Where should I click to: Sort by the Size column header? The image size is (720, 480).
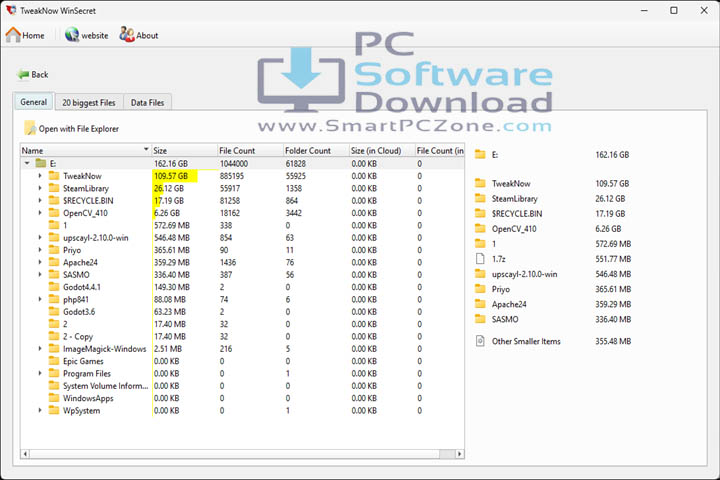tap(185, 150)
